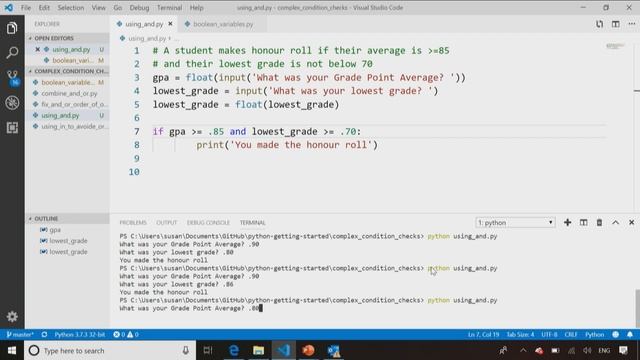Open the View menu
This screenshot has height=360, width=640.
pyautogui.click(x=98, y=8)
